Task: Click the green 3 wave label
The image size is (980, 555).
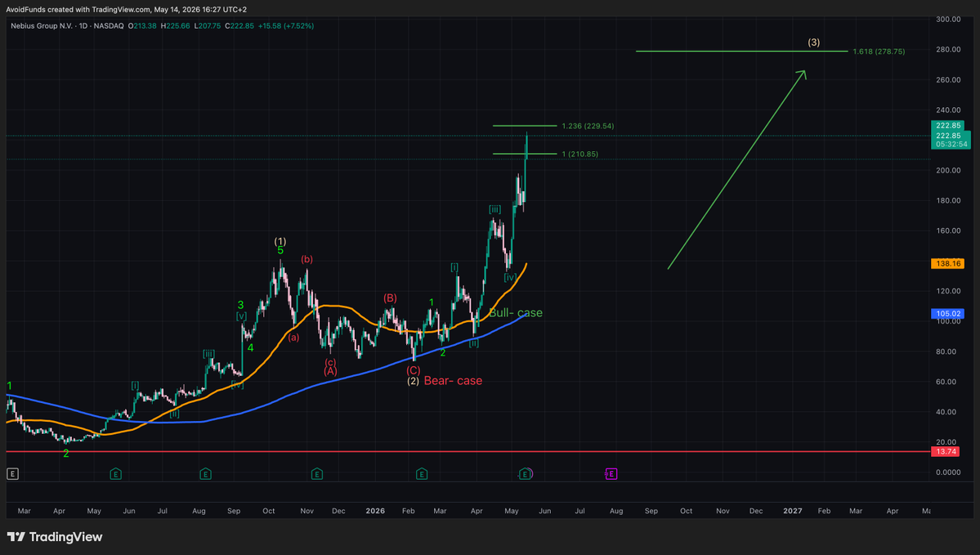Action: 240,305
